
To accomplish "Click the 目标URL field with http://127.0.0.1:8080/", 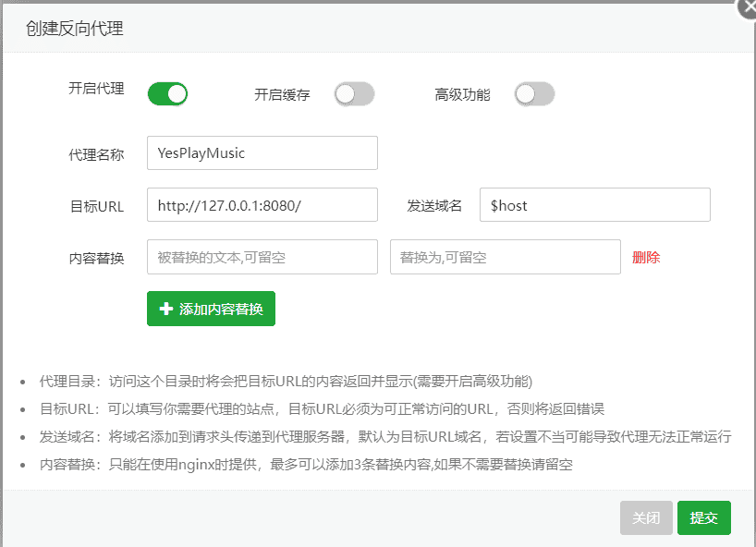I will click(x=262, y=205).
